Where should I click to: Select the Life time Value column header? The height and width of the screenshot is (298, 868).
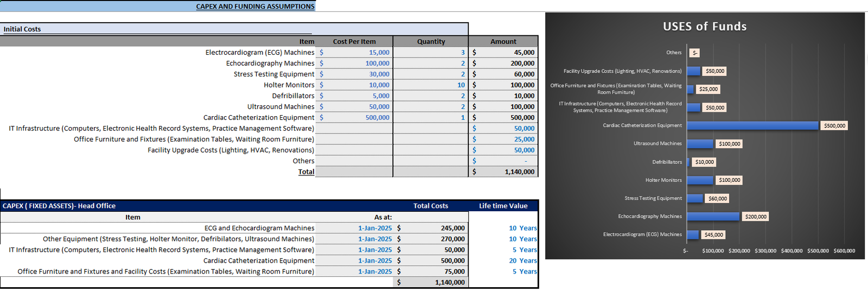click(503, 206)
